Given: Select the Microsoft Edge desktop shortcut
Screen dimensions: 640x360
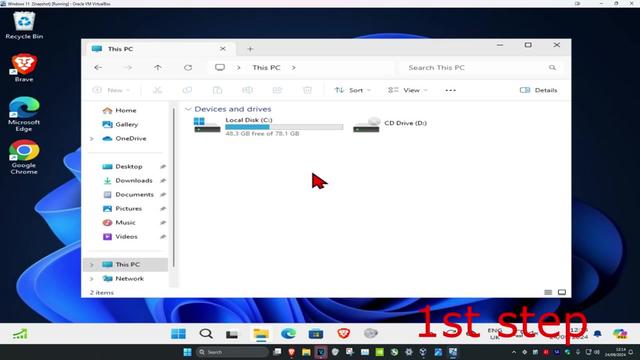Looking at the screenshot, I should [x=24, y=114].
